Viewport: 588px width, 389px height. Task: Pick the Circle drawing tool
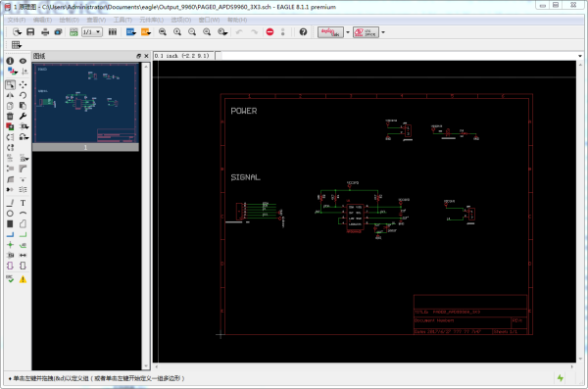pos(10,214)
